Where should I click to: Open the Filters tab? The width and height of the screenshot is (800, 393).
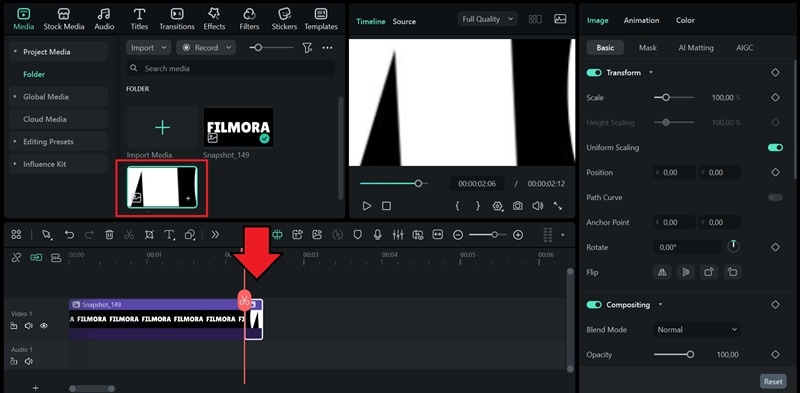pyautogui.click(x=249, y=19)
